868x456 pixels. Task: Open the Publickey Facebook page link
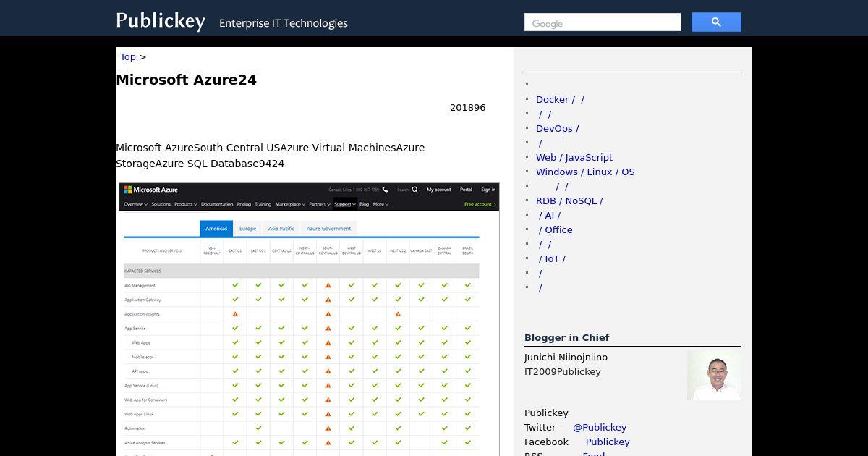(608, 442)
